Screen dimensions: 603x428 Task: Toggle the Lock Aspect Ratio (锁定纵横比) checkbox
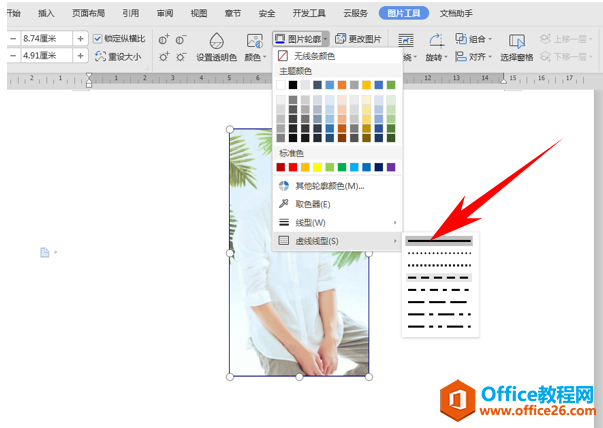click(x=97, y=38)
